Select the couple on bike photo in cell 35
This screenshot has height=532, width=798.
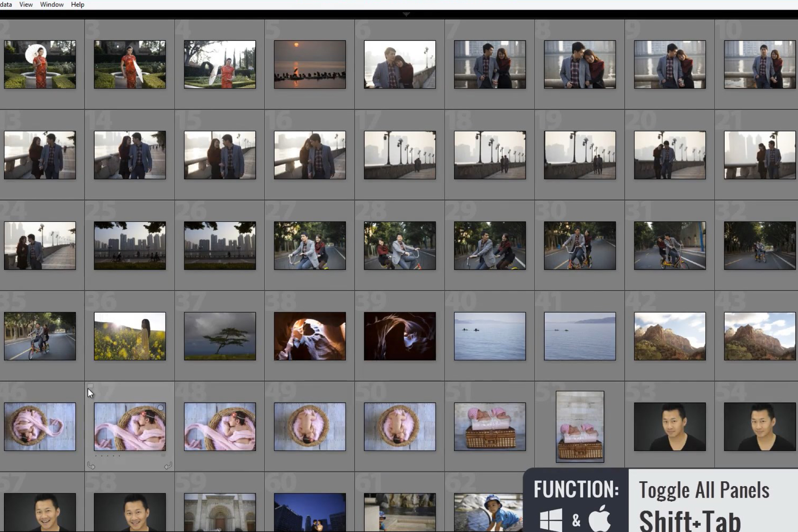pos(40,336)
